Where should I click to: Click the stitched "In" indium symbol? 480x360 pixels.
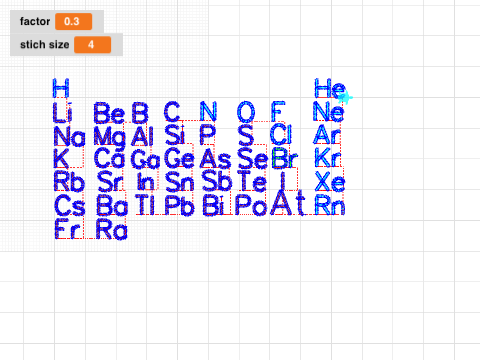tap(146, 182)
